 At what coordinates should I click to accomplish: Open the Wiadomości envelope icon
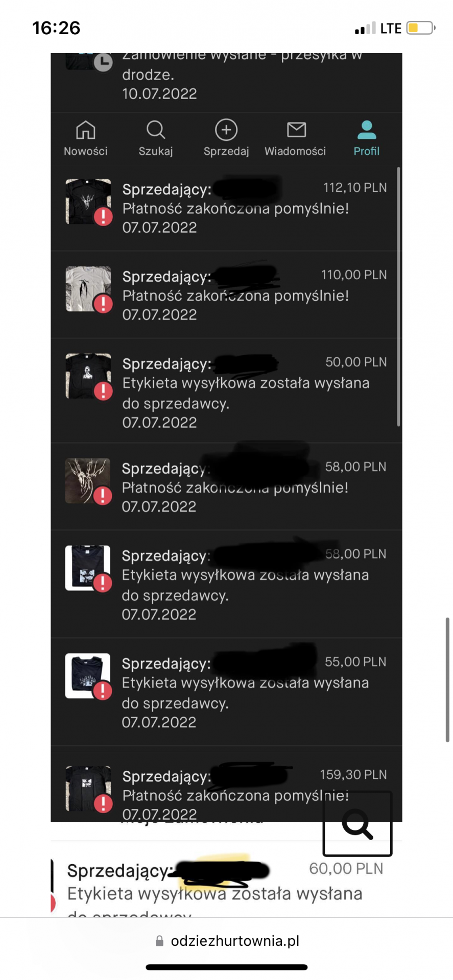[x=296, y=130]
